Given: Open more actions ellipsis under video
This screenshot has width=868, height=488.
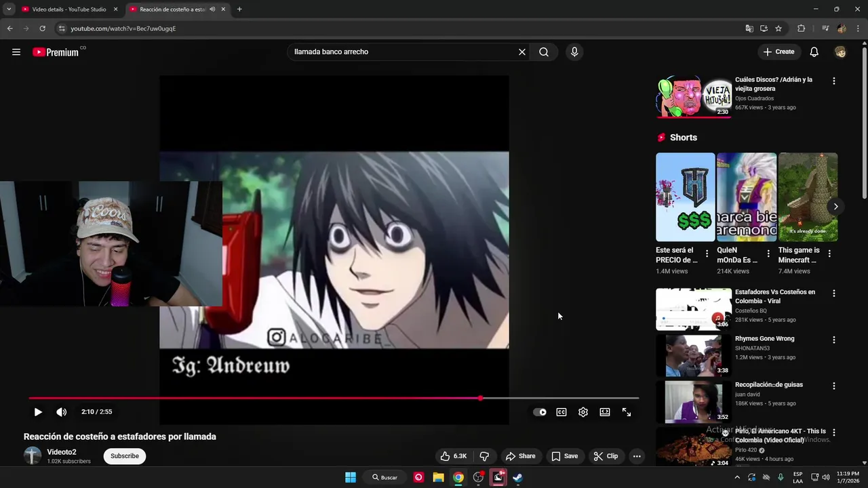Looking at the screenshot, I should click(637, 456).
